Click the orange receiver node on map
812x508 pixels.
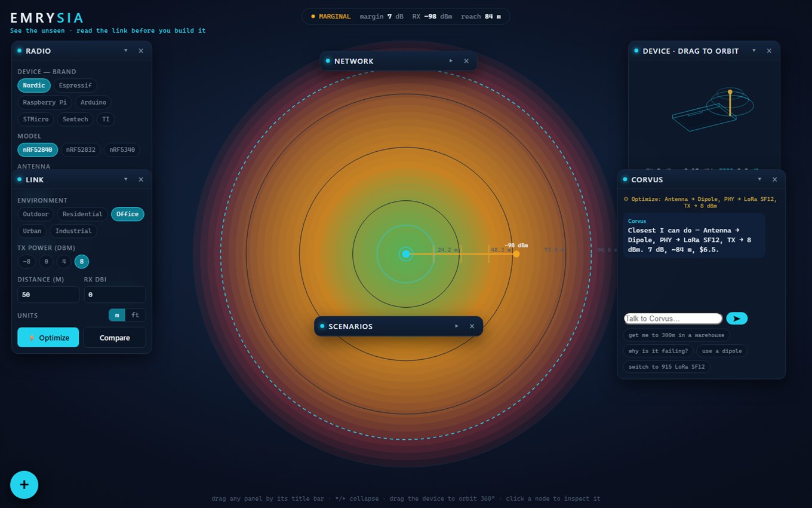[516, 254]
